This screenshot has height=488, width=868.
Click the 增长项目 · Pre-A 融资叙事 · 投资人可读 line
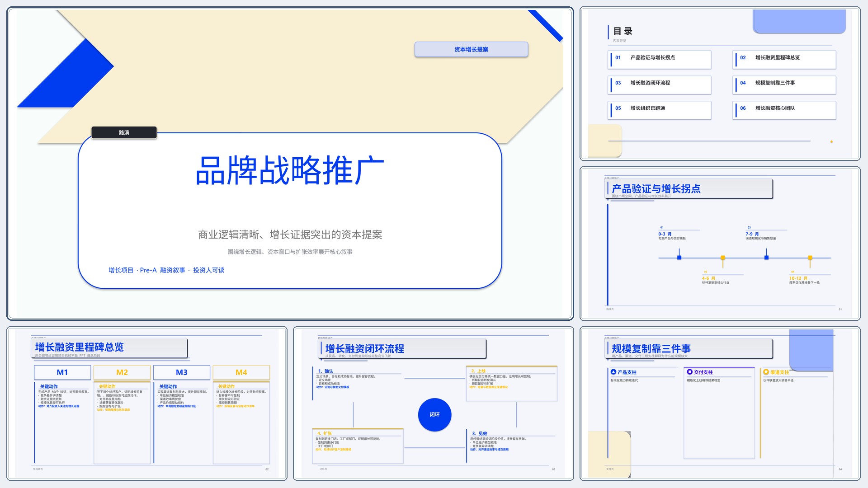click(166, 270)
